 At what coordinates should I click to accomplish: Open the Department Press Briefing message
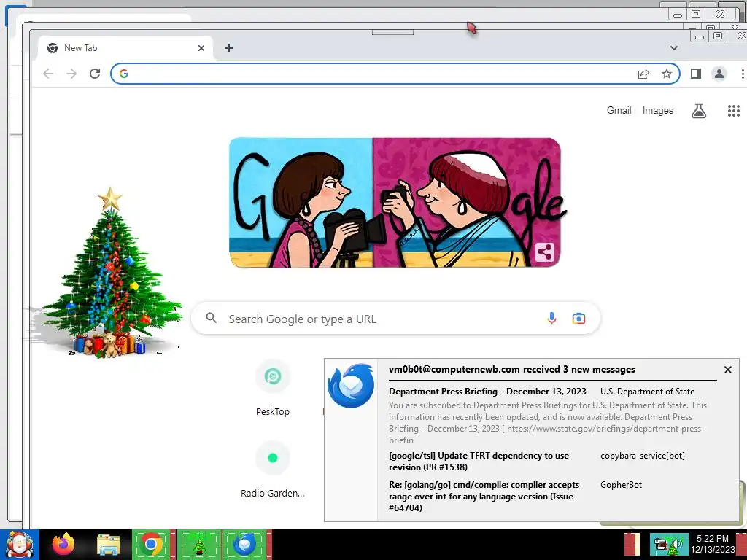(487, 392)
